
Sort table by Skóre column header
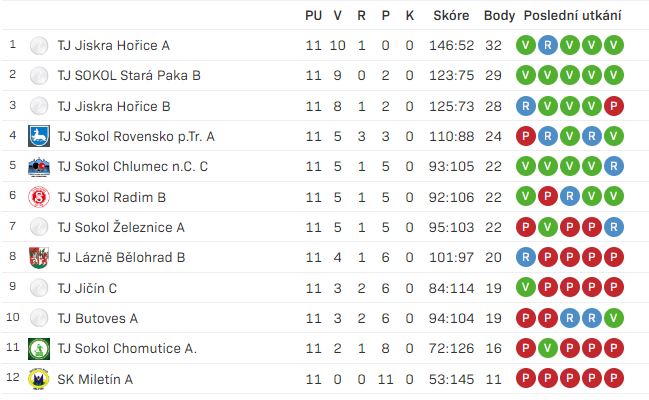tap(452, 16)
